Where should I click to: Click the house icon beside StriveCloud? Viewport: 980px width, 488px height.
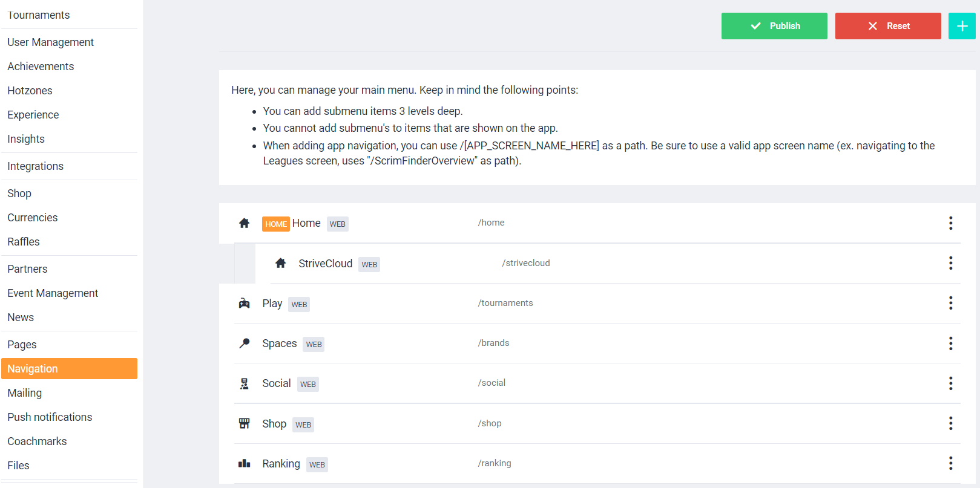point(280,263)
